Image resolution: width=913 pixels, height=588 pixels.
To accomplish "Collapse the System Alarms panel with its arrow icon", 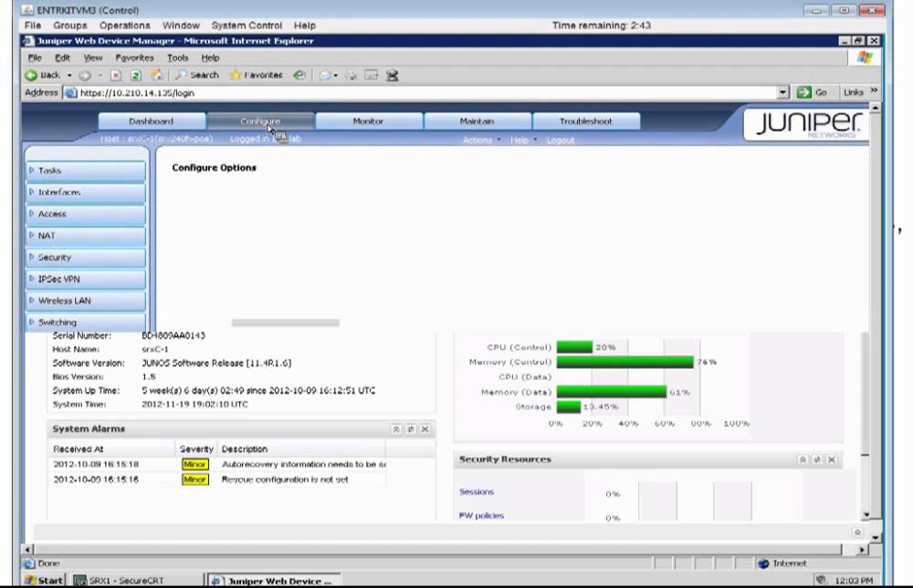I will (396, 429).
